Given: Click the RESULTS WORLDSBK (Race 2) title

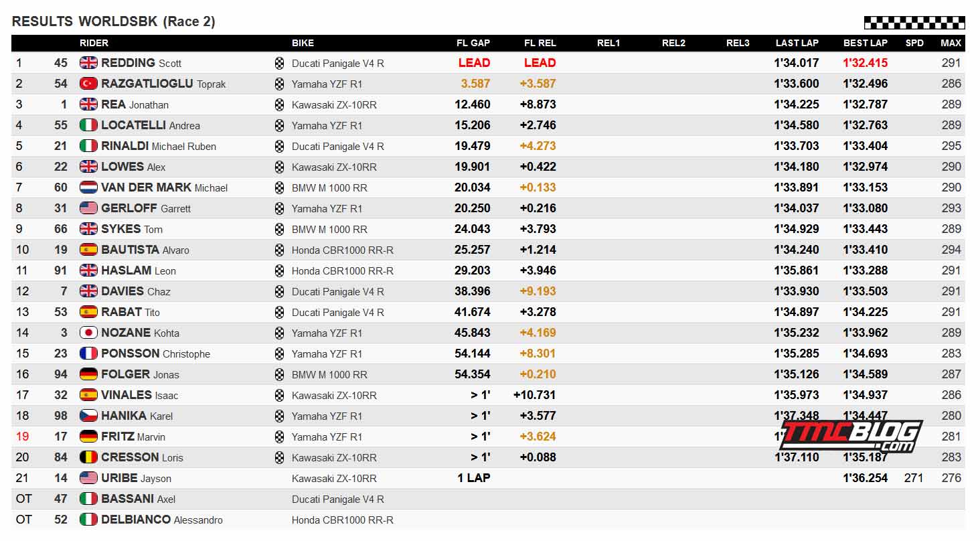Looking at the screenshot, I should tap(114, 21).
